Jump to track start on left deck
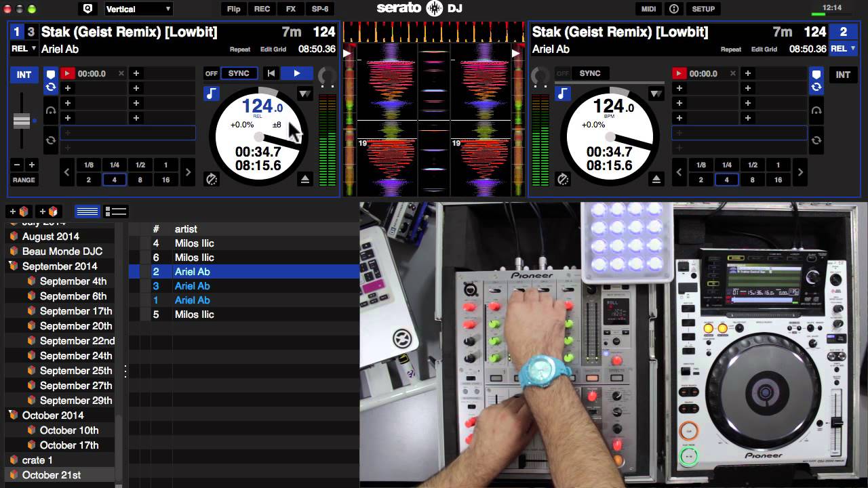The width and height of the screenshot is (868, 488). point(271,73)
